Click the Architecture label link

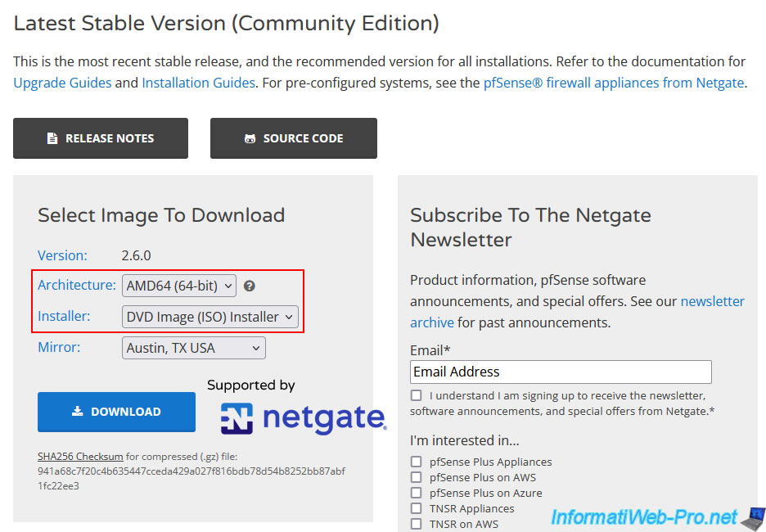(77, 285)
